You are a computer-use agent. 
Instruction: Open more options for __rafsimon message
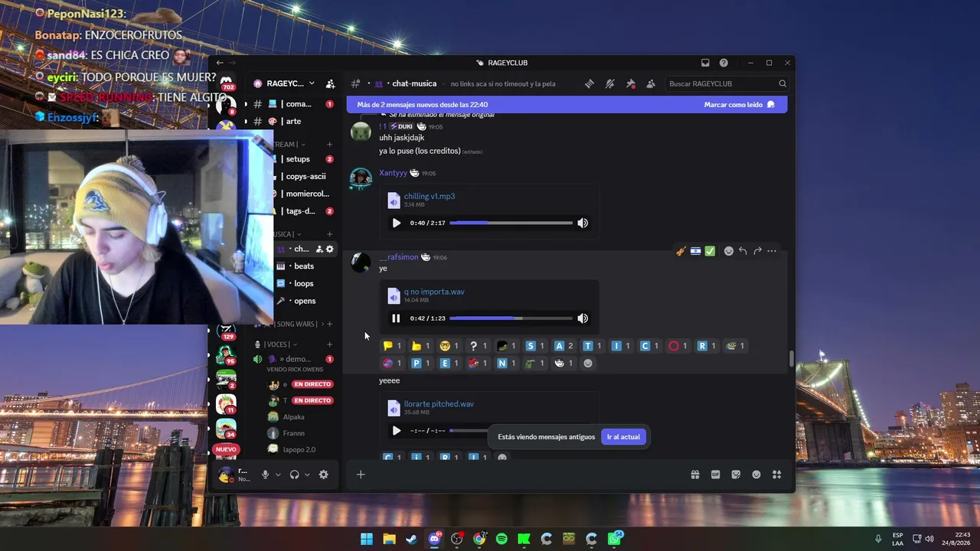tap(772, 251)
